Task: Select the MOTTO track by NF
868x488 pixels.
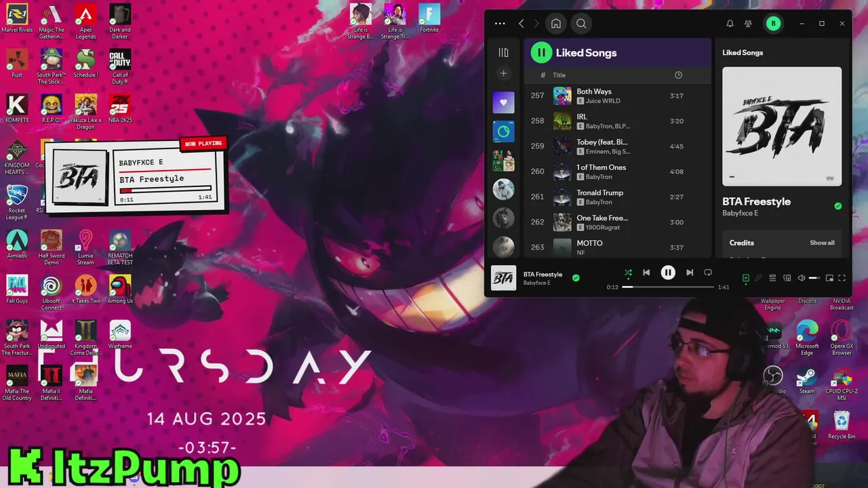Action: coord(618,247)
